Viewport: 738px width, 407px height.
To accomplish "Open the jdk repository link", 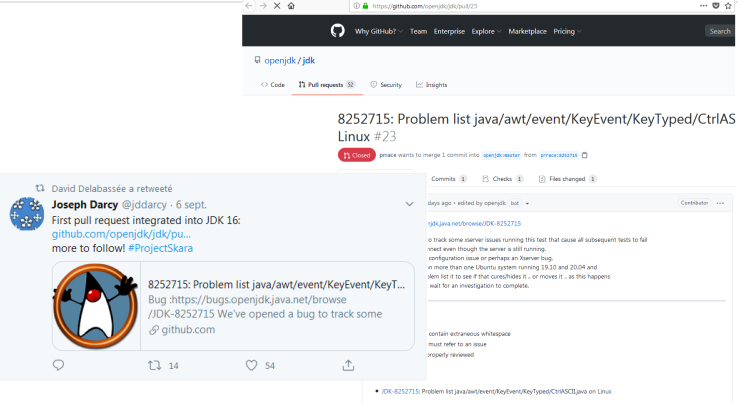I will pos(309,60).
